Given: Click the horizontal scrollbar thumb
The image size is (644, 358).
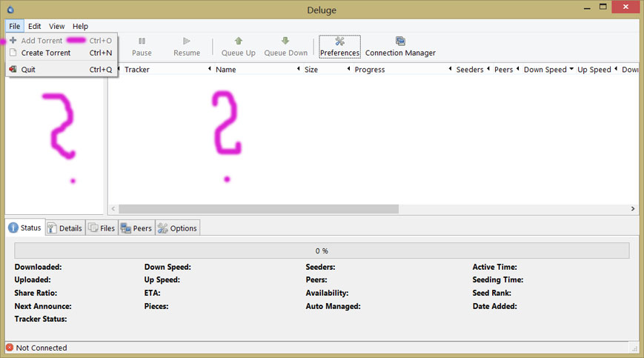Looking at the screenshot, I should pyautogui.click(x=259, y=209).
